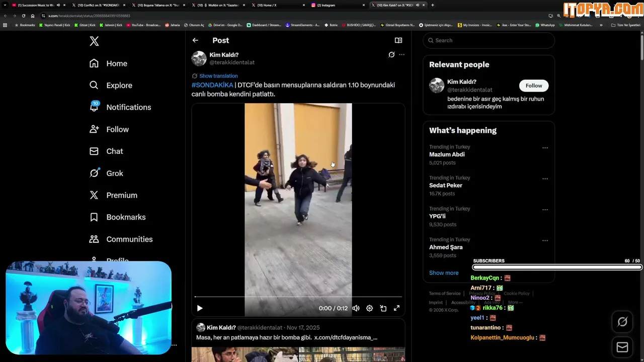Open Bookmarks in the sidebar
The width and height of the screenshot is (644, 362).
(117, 217)
